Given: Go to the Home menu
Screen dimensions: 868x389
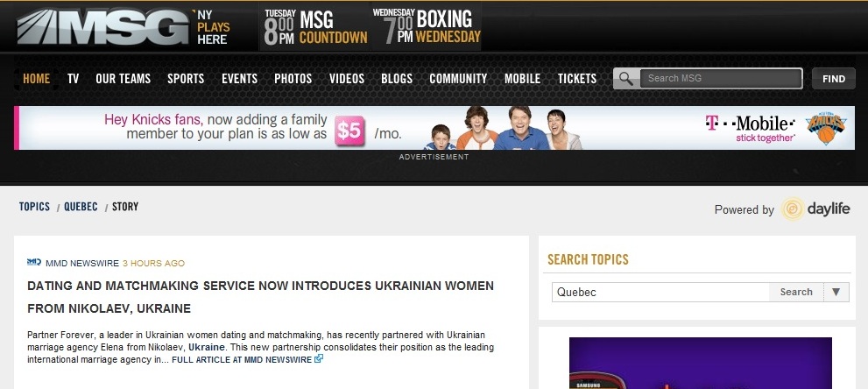Looking at the screenshot, I should coord(37,79).
